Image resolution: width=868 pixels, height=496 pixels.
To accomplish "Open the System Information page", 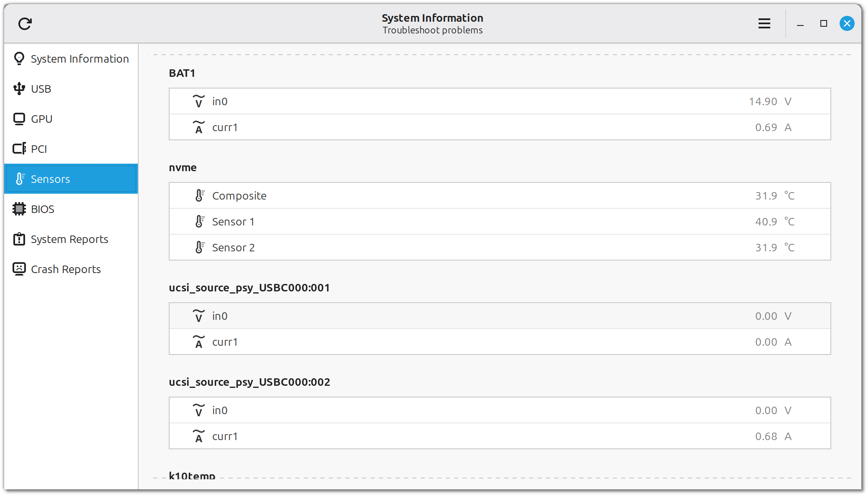I will (79, 59).
